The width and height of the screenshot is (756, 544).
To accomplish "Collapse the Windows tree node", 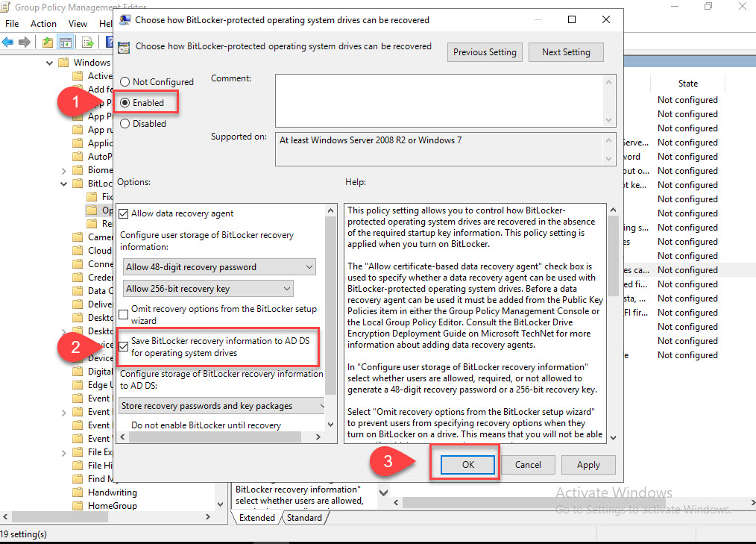I will click(50, 63).
